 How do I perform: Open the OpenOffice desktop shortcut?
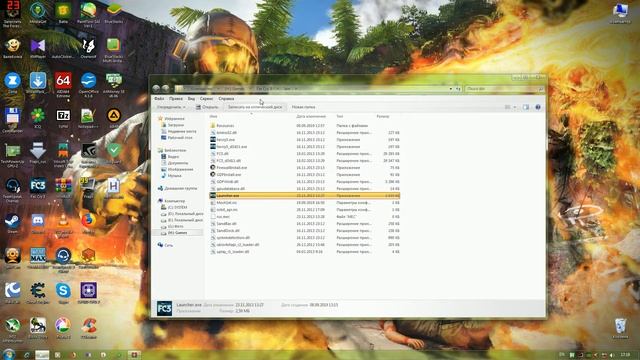(88, 84)
